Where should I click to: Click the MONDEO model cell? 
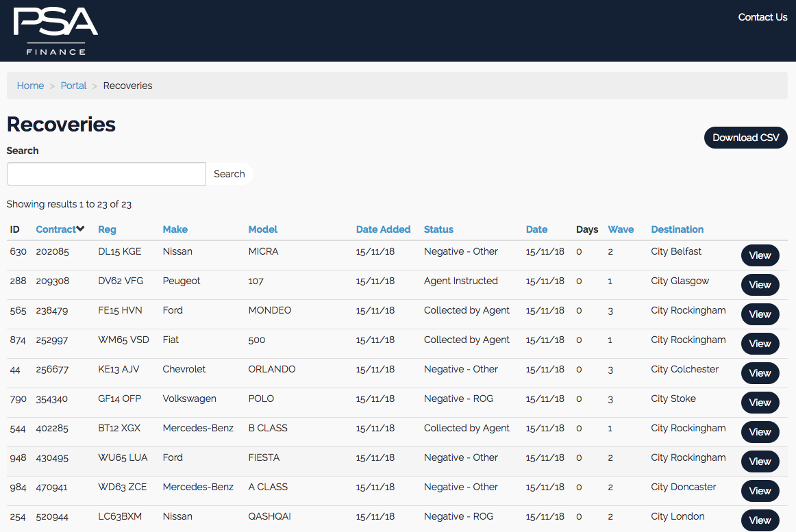pyautogui.click(x=270, y=310)
